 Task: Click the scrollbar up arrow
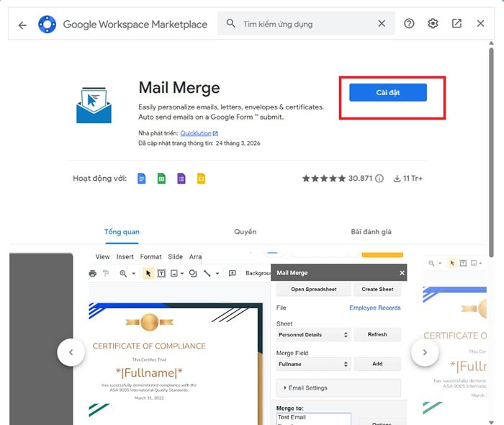click(491, 43)
